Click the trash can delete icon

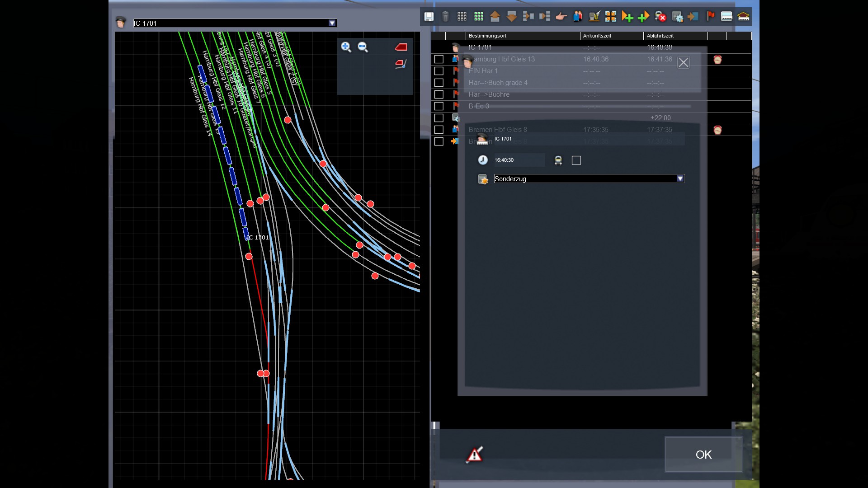click(x=445, y=17)
